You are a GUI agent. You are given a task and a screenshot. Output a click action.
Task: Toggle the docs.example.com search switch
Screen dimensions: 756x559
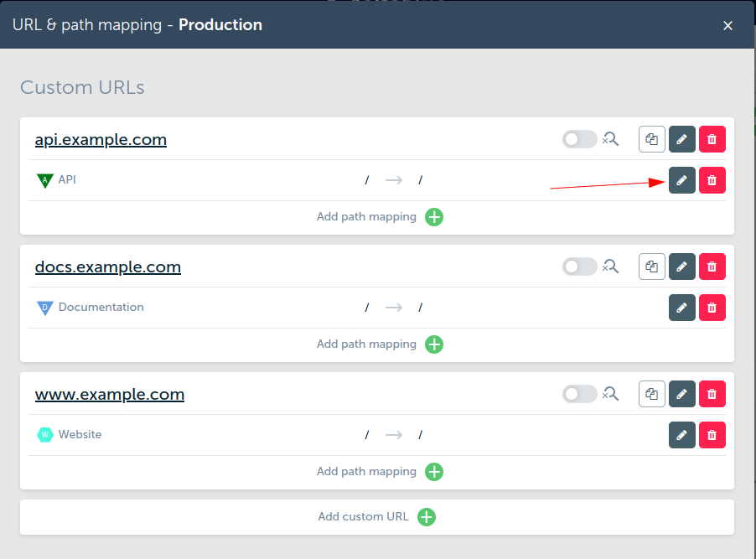579,267
